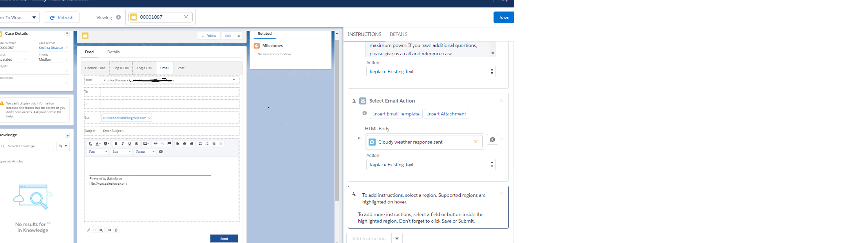Viewport: 868px width, 243px height.
Task: Click the quick text icon beside Format
Action: click(161, 152)
